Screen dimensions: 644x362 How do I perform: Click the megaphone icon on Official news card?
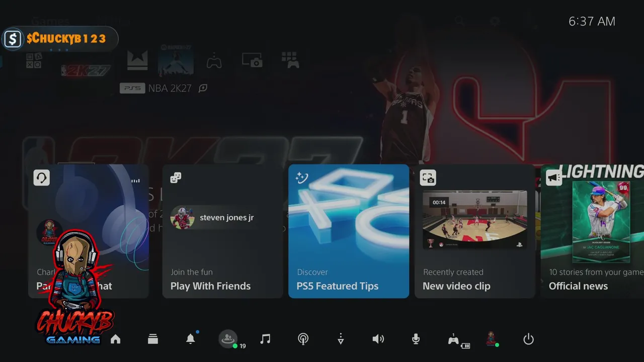pos(554,177)
